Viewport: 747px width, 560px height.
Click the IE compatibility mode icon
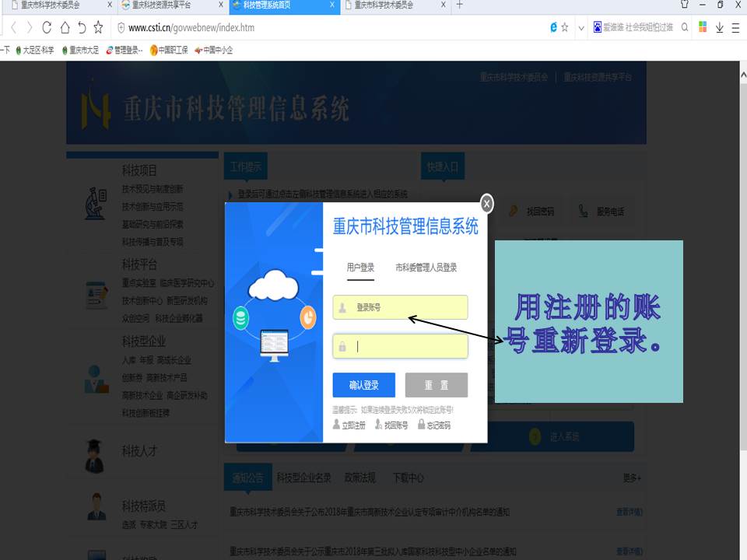[553, 28]
